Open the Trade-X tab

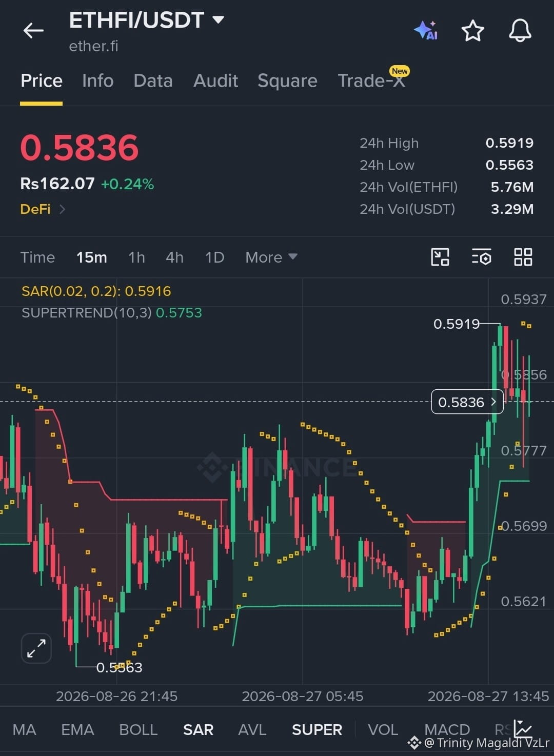click(371, 81)
